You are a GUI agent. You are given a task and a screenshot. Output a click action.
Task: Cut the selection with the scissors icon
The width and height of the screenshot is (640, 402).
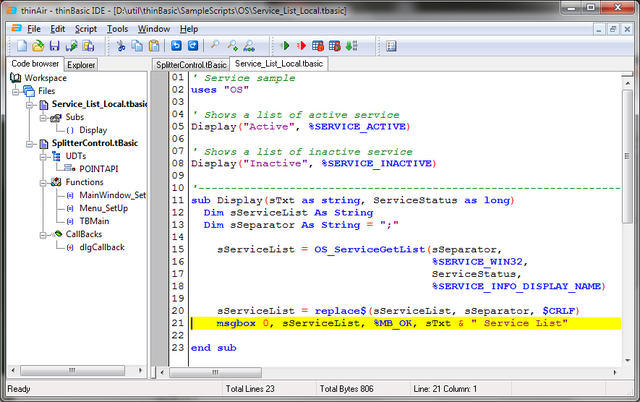click(121, 46)
